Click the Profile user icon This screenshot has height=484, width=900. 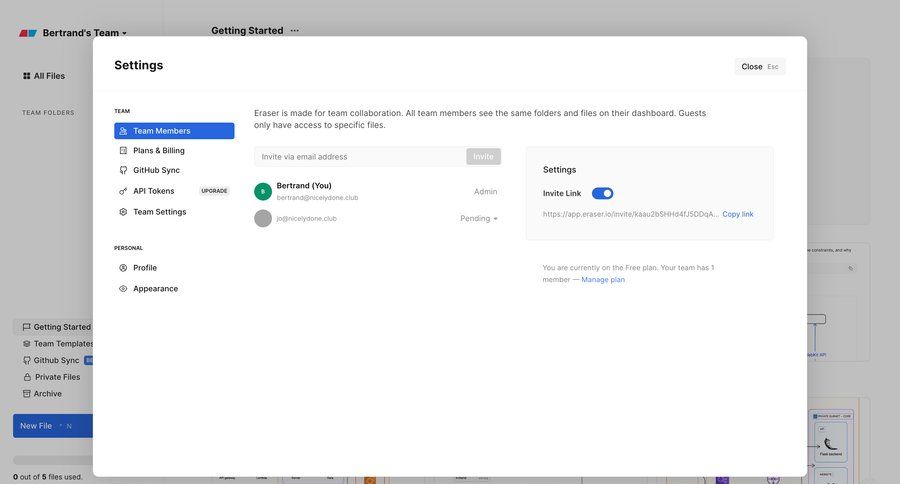(x=123, y=268)
